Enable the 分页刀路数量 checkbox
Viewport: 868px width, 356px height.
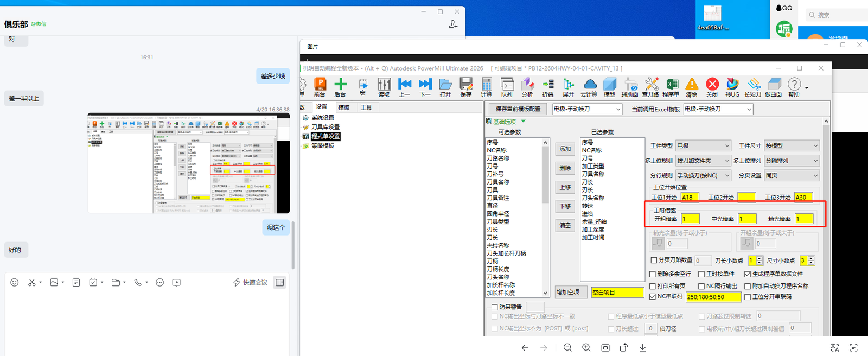pyautogui.click(x=654, y=260)
